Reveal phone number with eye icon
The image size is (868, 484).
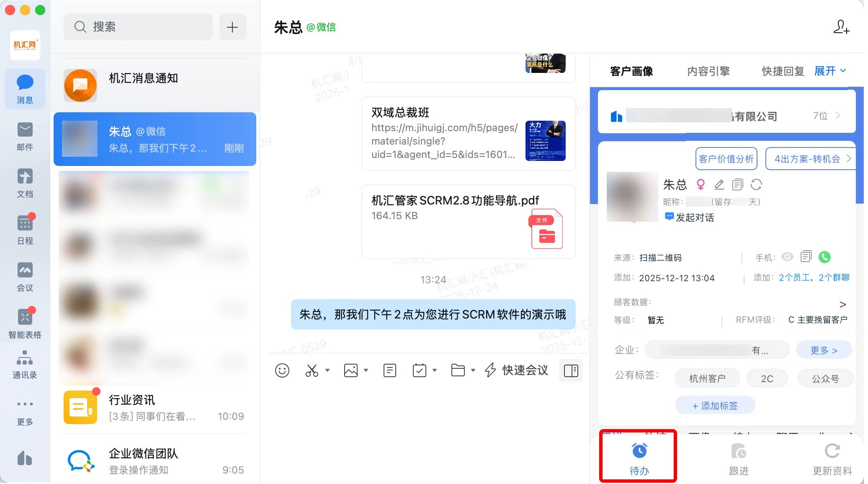coord(787,257)
